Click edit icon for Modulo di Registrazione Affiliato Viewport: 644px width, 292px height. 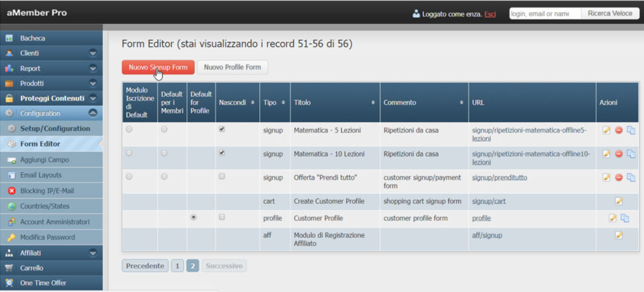[619, 235]
